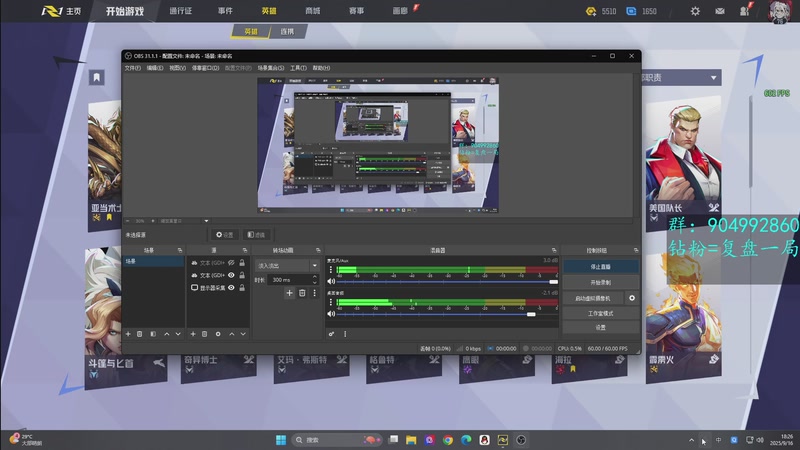Open OBS Help menu
The width and height of the screenshot is (800, 450).
point(321,68)
